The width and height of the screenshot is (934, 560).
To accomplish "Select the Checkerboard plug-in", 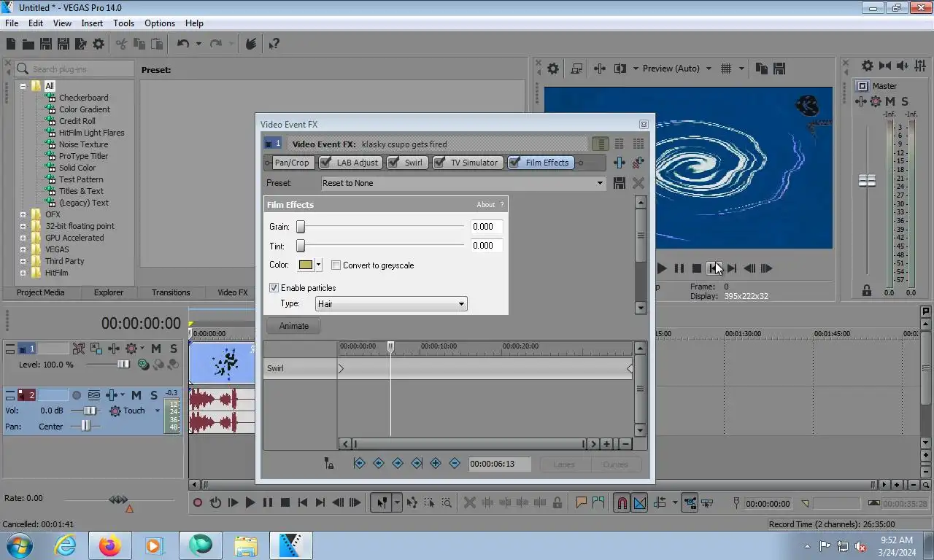I will (x=83, y=98).
